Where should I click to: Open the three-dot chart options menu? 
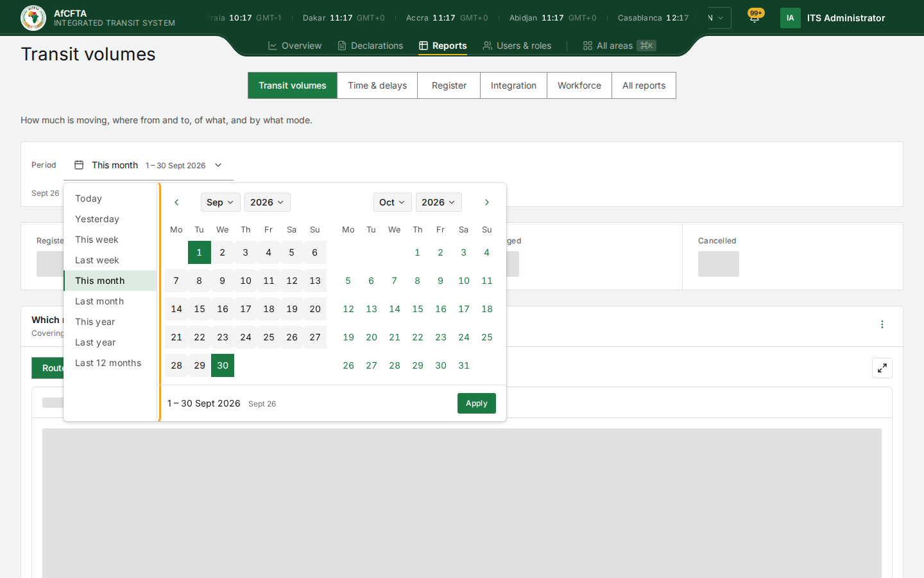tap(882, 324)
